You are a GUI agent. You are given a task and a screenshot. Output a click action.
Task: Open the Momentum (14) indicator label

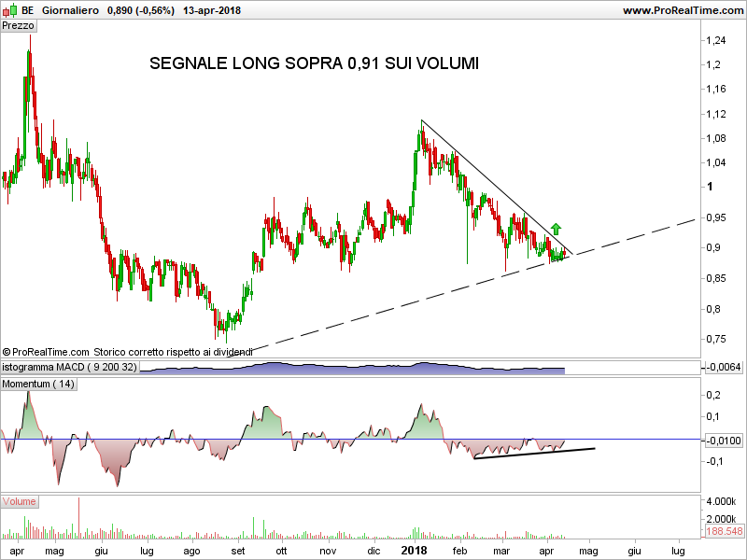point(38,384)
